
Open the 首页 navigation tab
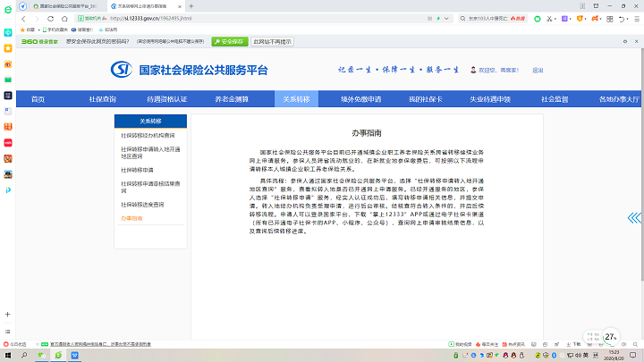[38, 99]
